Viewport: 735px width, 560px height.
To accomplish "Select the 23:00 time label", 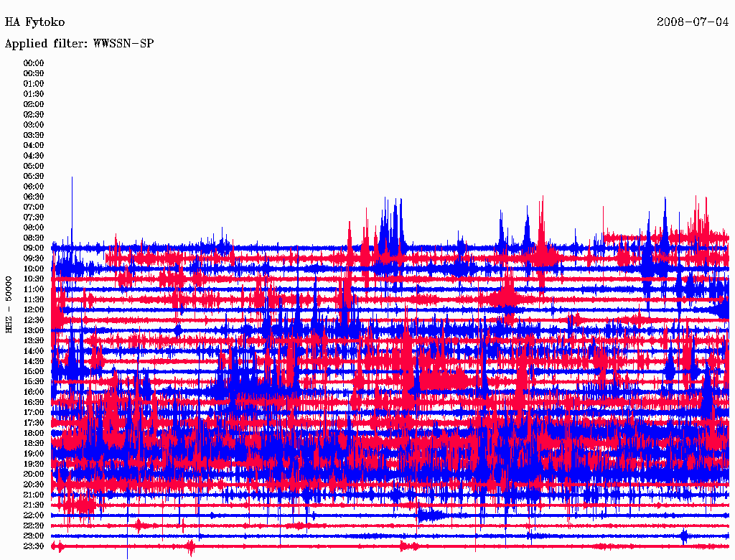I will [34, 536].
